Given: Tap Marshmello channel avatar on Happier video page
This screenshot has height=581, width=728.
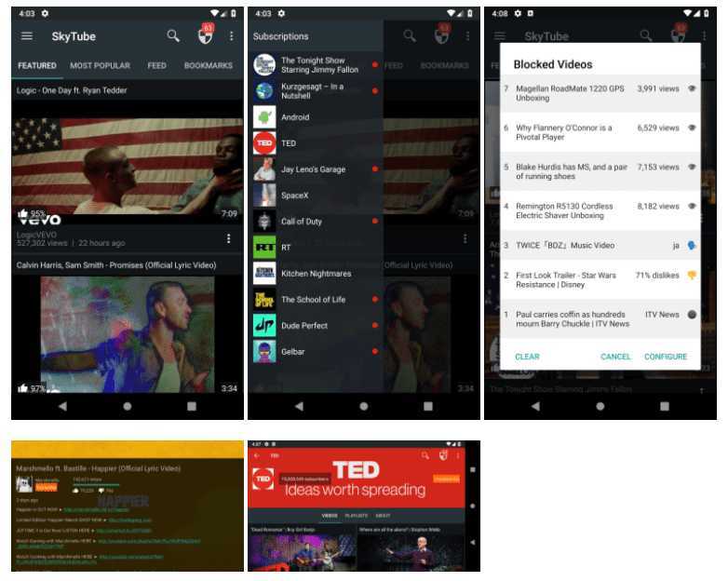Looking at the screenshot, I should point(24,484).
